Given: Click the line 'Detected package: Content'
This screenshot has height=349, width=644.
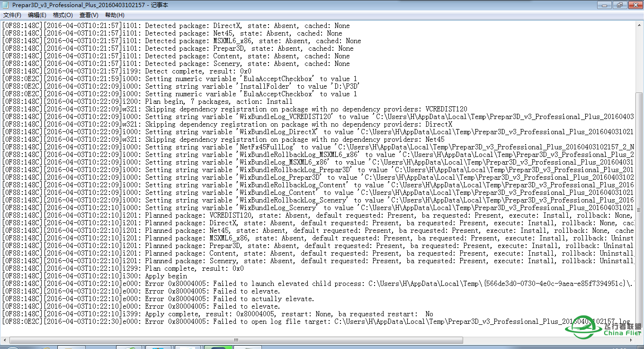Looking at the screenshot, I should [176, 56].
